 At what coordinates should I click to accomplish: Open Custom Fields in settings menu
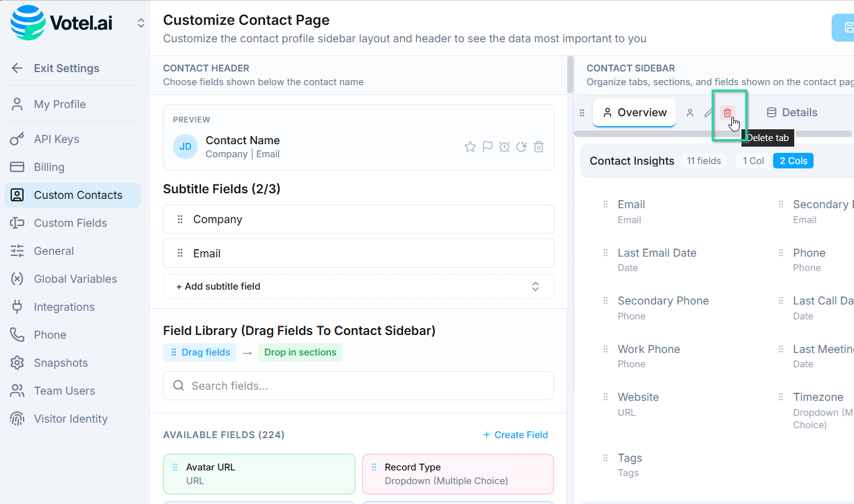[70, 223]
